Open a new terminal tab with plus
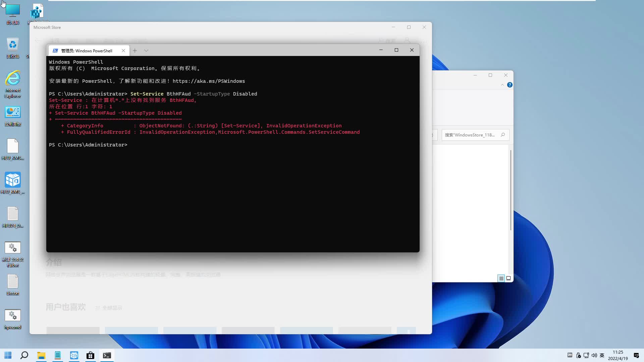This screenshot has width=644, height=362. coord(135,51)
